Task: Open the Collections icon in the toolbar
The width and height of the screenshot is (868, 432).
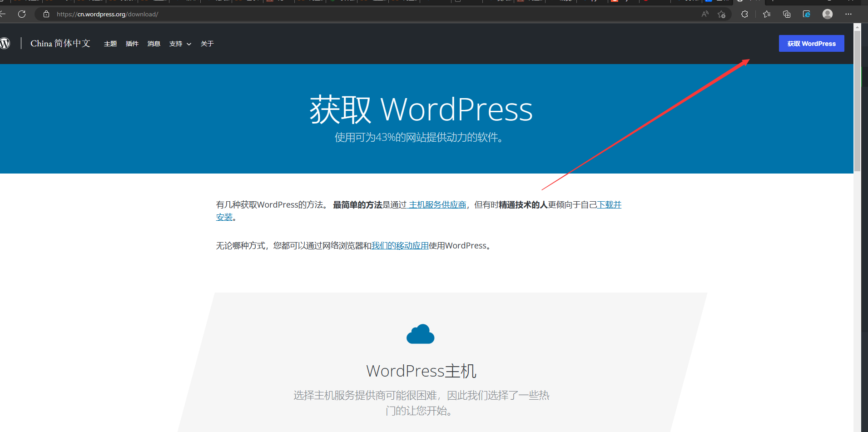Action: (787, 14)
